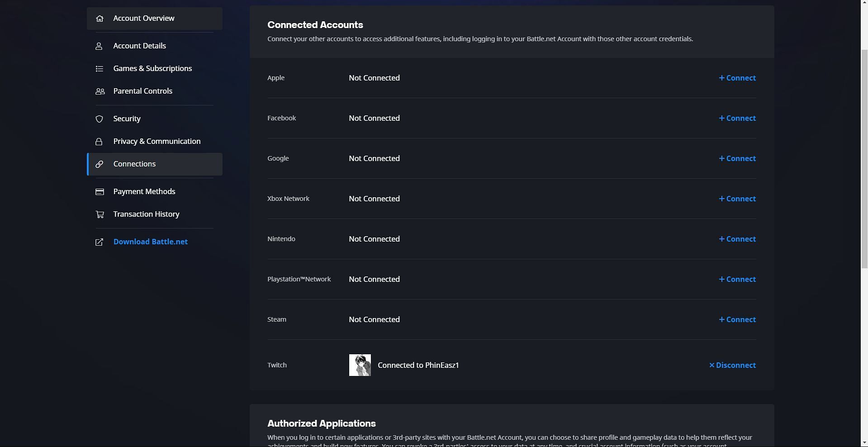
Task: Follow the Download Battle.net link
Action: pos(150,242)
